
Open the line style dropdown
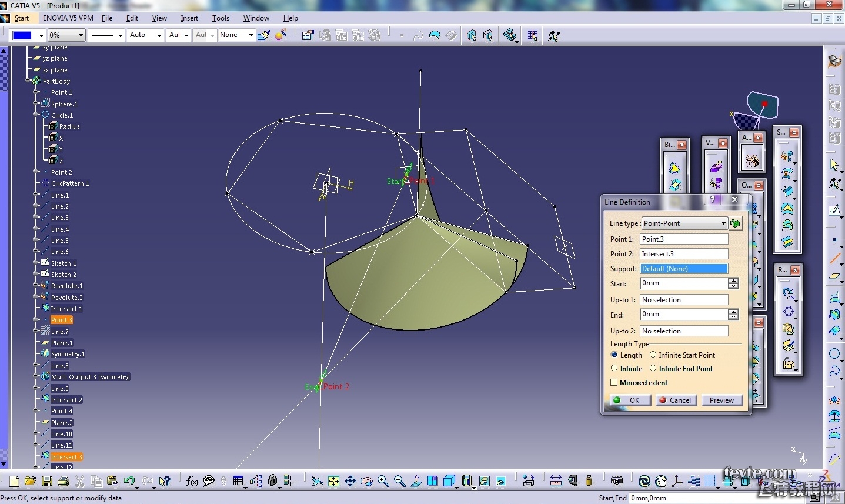coord(106,35)
